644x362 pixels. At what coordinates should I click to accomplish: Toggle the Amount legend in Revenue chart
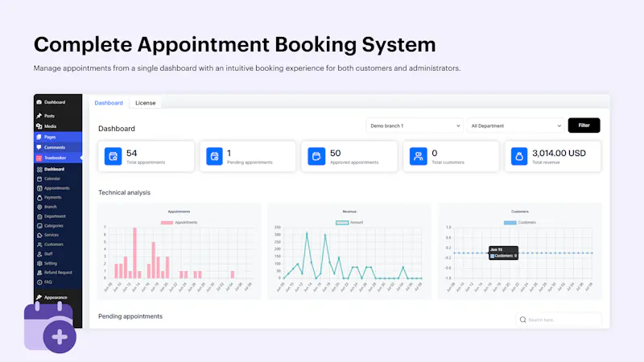click(x=349, y=223)
